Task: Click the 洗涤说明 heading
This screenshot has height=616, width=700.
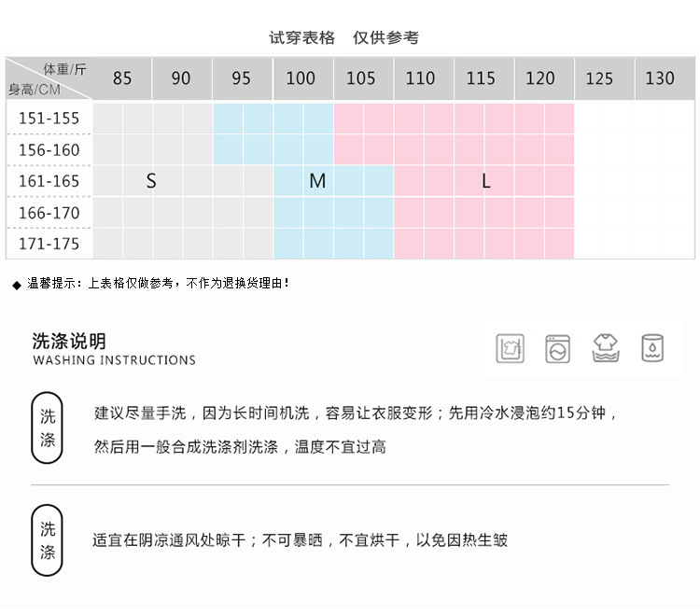Action: click(69, 341)
